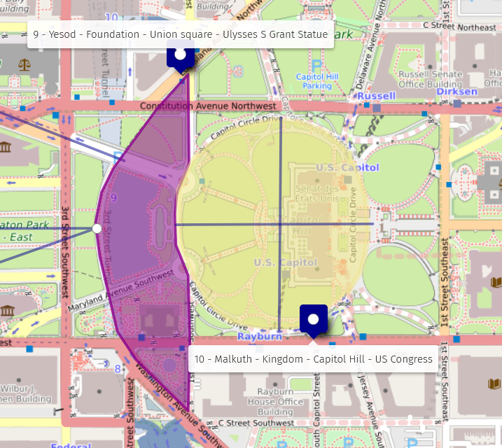Click the book icon right of 1st Street Southeast

click(496, 282)
